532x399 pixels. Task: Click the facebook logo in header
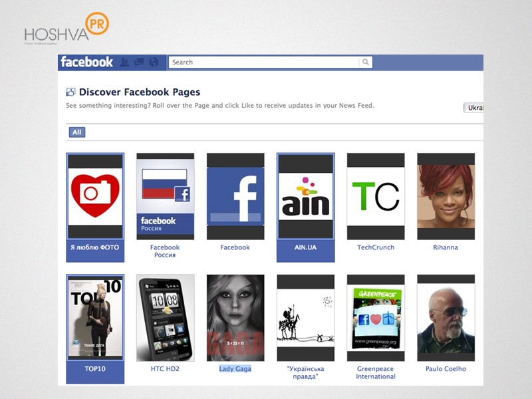[x=86, y=62]
